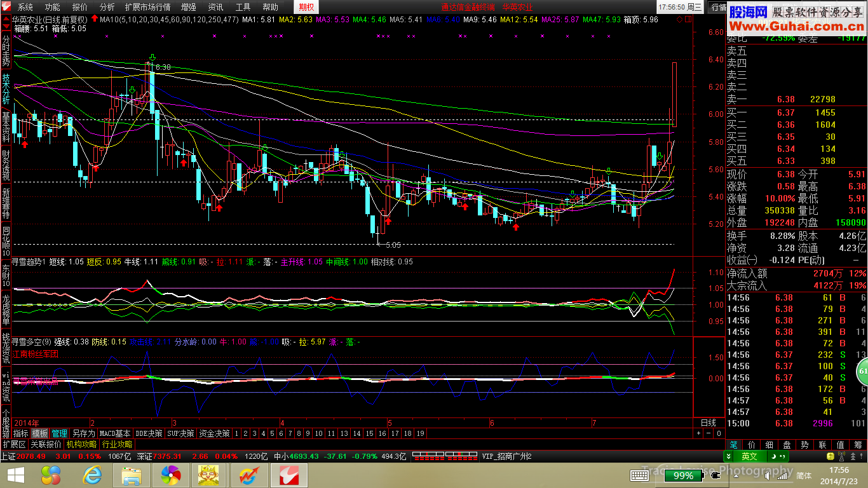Switch to the 联 tab in quote panel

click(823, 444)
